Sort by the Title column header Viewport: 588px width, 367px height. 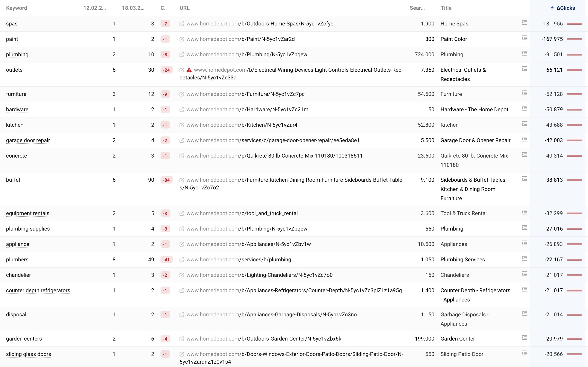(x=446, y=8)
